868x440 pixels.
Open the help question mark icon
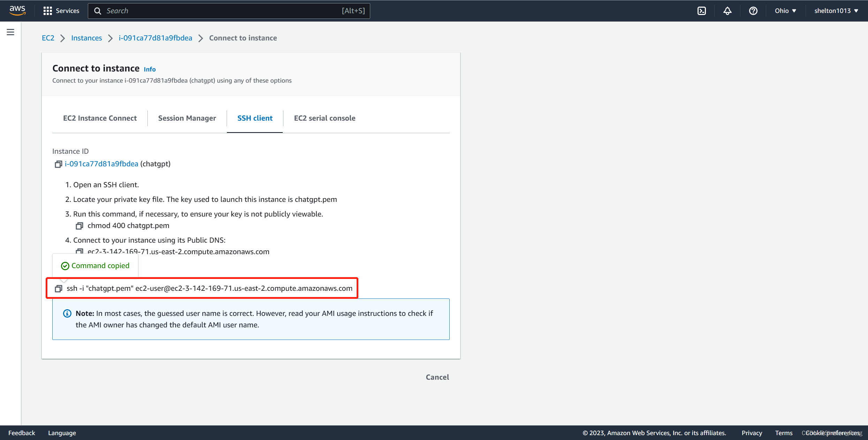(x=753, y=11)
